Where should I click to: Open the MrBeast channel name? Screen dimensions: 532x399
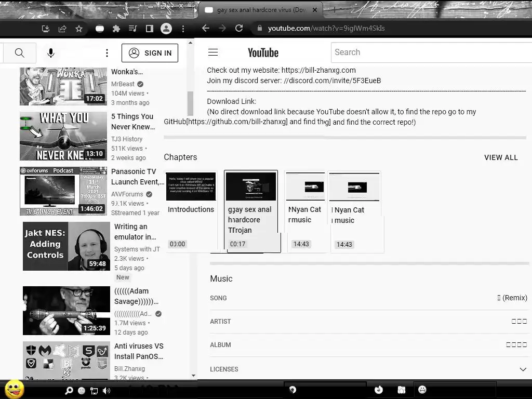pos(123,84)
